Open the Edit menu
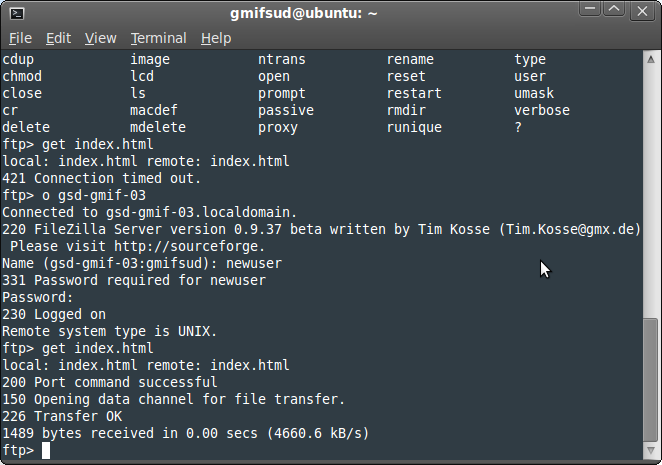The image size is (662, 465). click(58, 38)
